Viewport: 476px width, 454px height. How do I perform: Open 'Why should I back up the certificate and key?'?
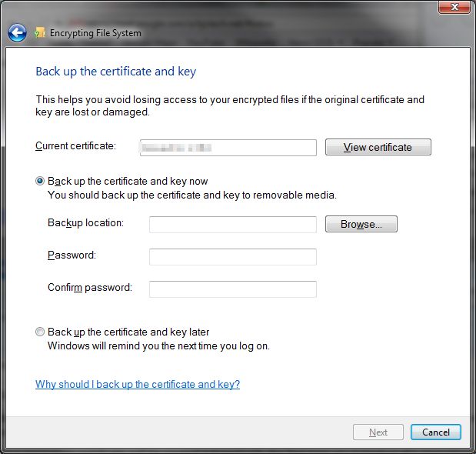(x=138, y=384)
